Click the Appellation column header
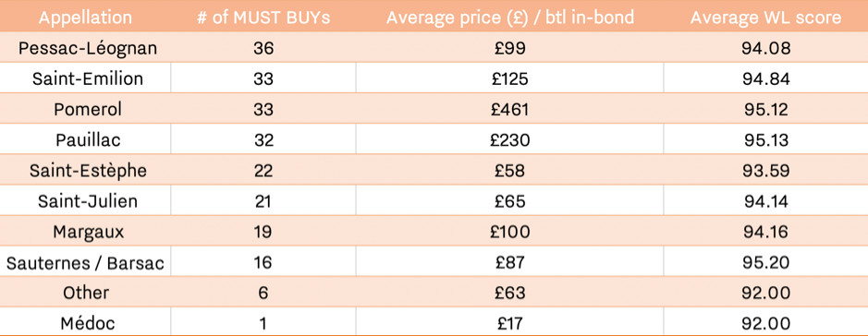The height and width of the screenshot is (336, 868). coord(85,18)
